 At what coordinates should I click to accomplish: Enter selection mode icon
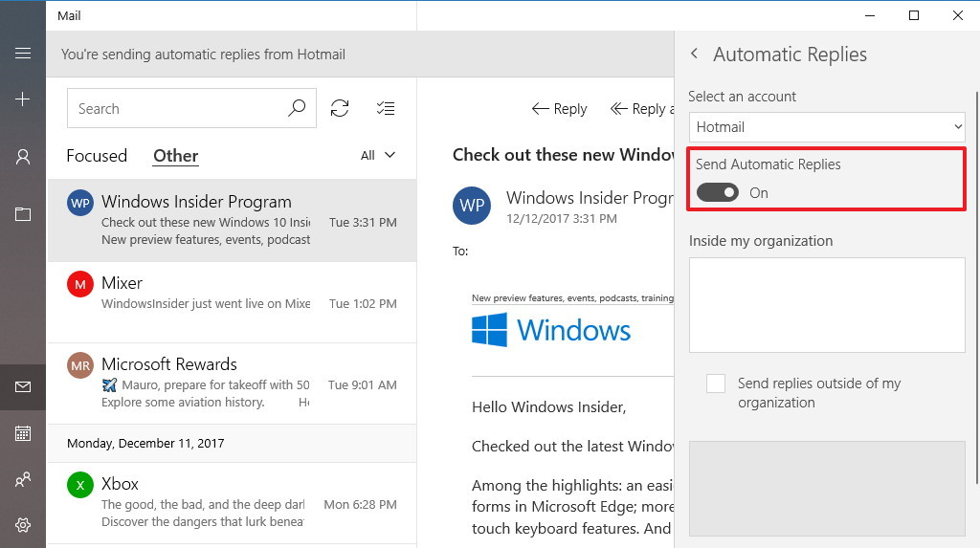point(386,108)
